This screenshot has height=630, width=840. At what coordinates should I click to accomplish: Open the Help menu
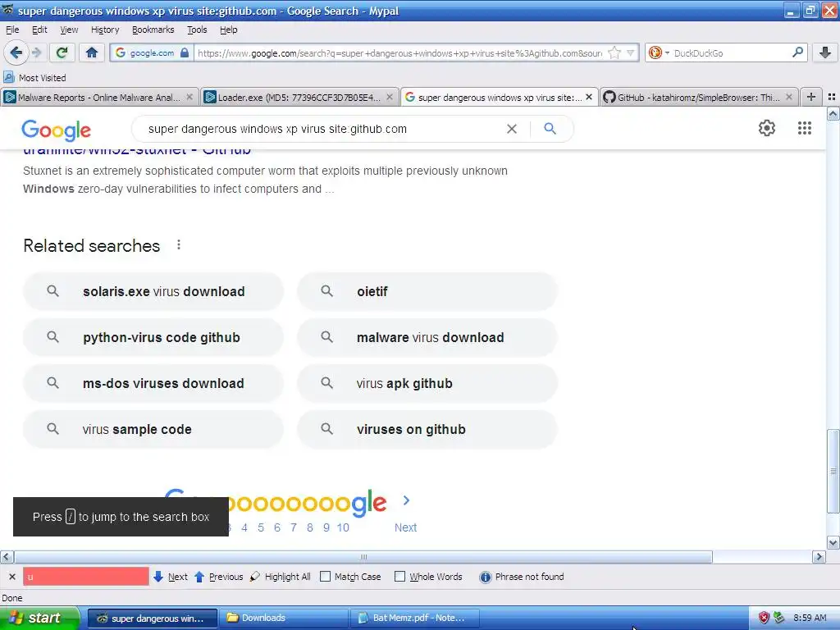click(228, 30)
